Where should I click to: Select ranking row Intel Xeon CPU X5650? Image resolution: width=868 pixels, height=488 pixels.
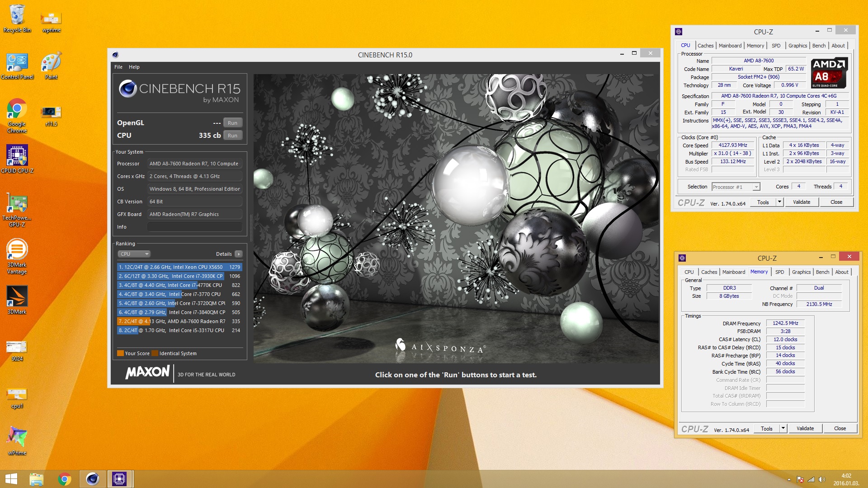click(x=180, y=267)
